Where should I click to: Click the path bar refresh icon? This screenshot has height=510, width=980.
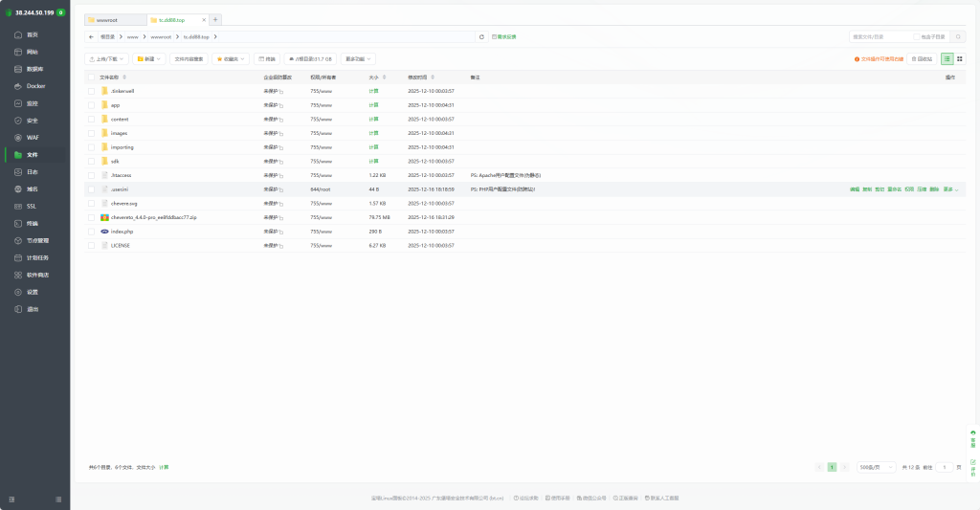click(x=482, y=37)
